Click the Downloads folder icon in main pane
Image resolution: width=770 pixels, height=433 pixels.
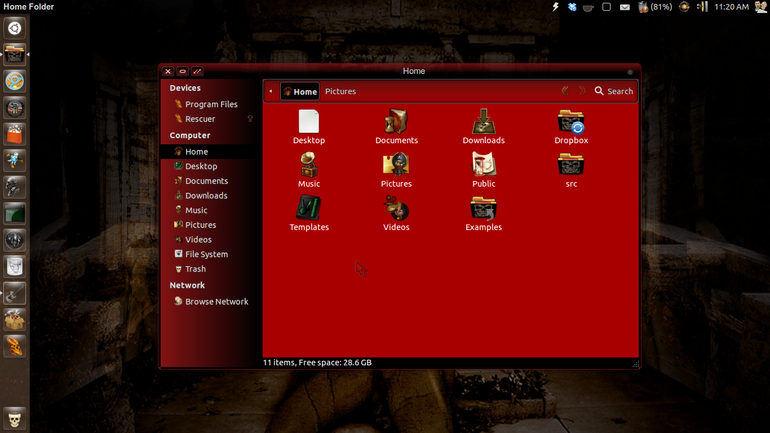(x=483, y=122)
